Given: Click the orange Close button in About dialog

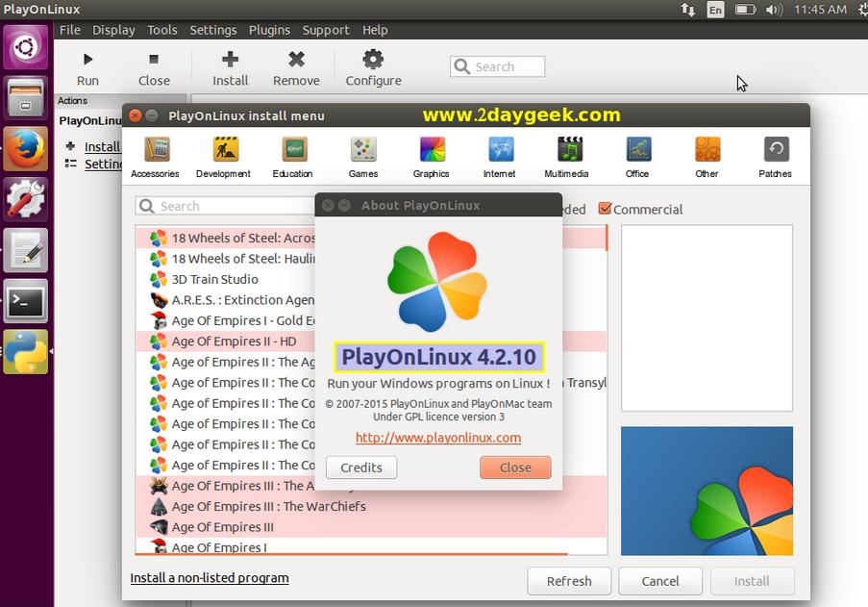Looking at the screenshot, I should click(x=515, y=468).
